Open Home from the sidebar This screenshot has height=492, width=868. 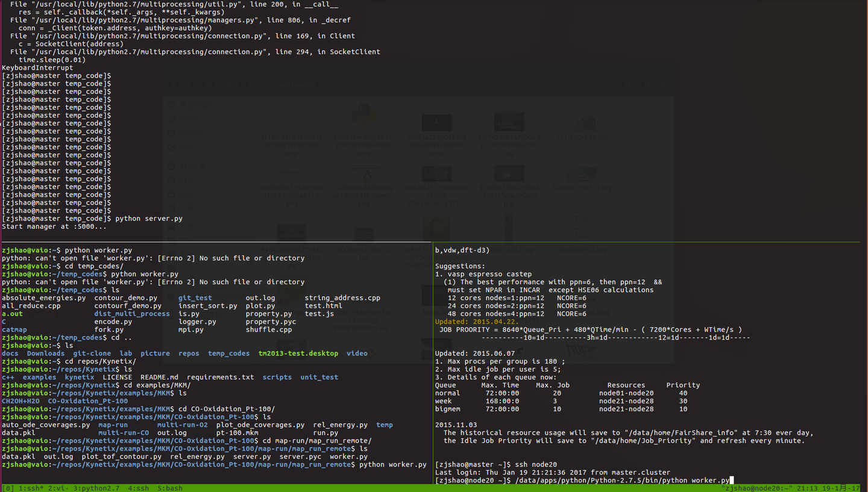click(189, 119)
